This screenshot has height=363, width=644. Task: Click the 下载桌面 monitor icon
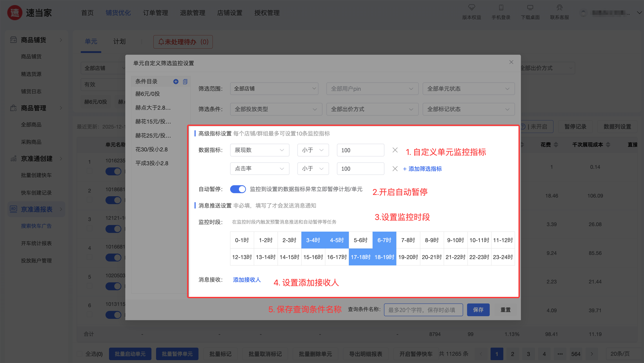(x=530, y=7)
